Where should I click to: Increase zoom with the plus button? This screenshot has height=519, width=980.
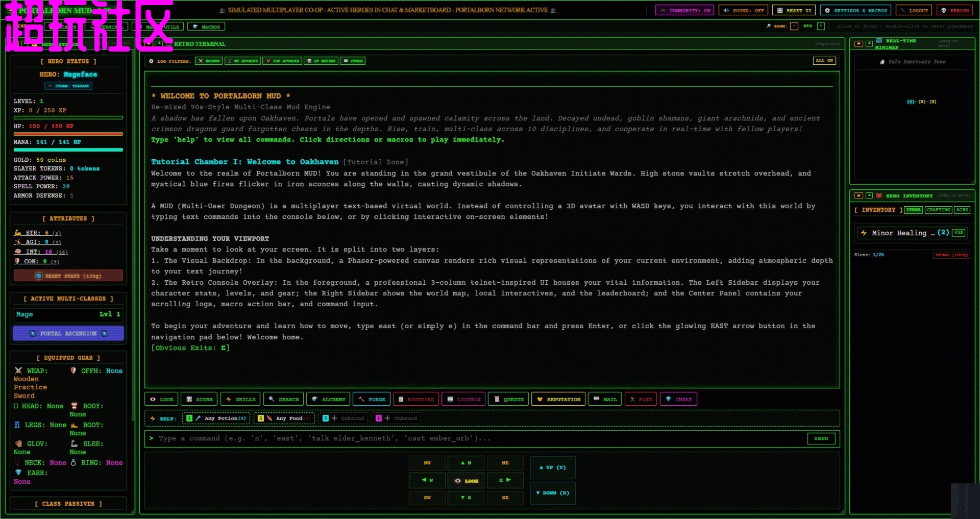821,26
